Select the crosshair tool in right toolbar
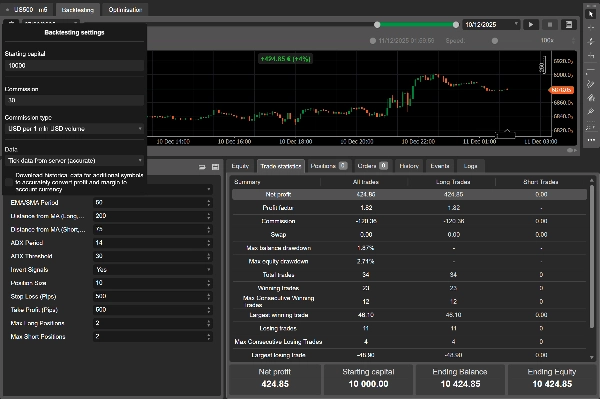 pyautogui.click(x=591, y=28)
